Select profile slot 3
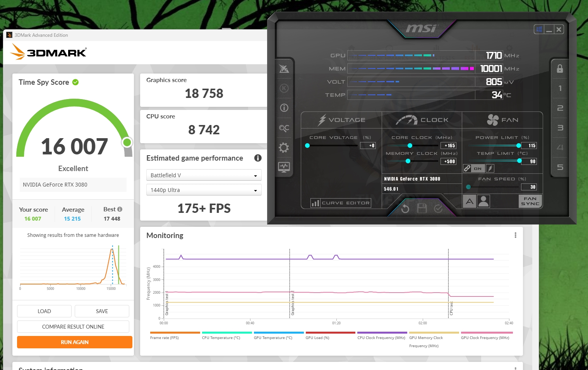The image size is (588, 370). (x=560, y=128)
